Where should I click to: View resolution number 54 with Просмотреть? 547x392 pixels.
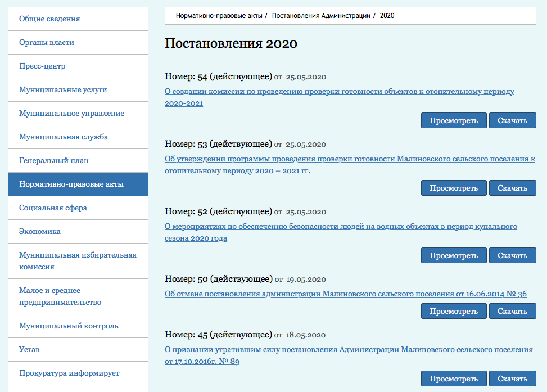pyautogui.click(x=454, y=120)
